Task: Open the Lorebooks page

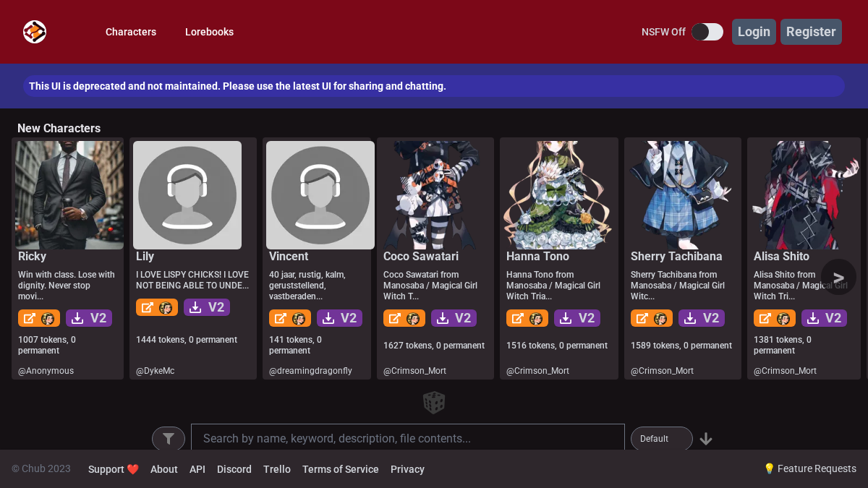Action: coord(209,32)
